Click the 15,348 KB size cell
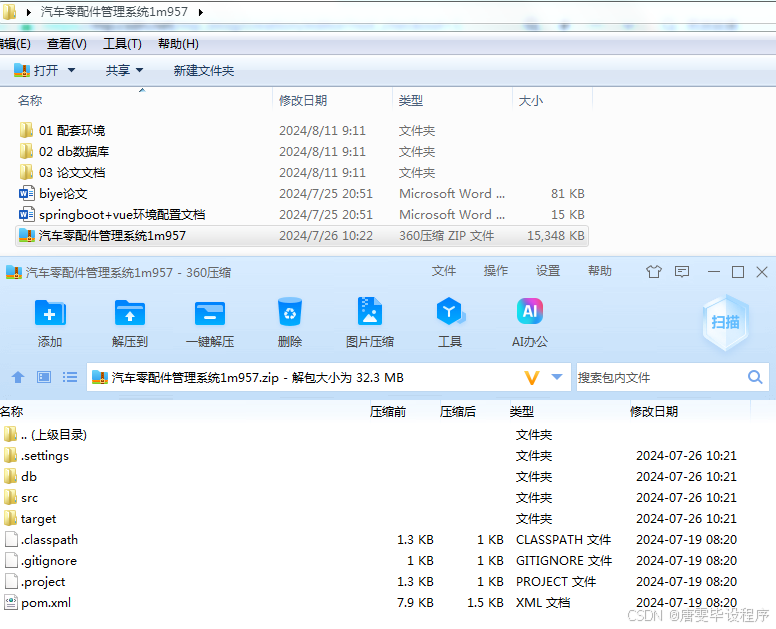Screen dimensions: 776x629 coord(556,236)
